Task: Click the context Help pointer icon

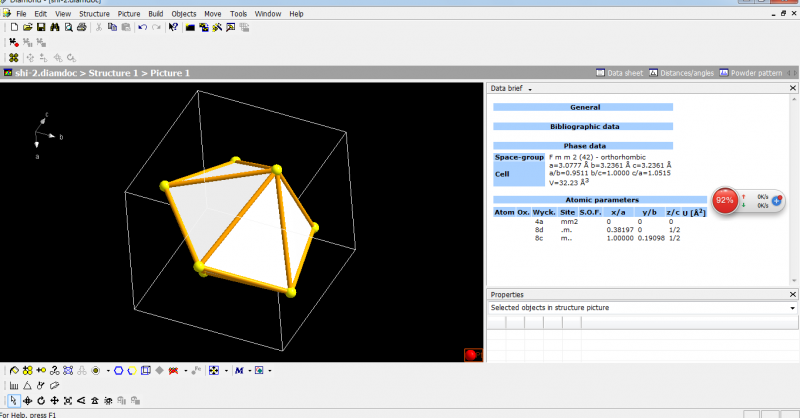Action: tap(173, 27)
